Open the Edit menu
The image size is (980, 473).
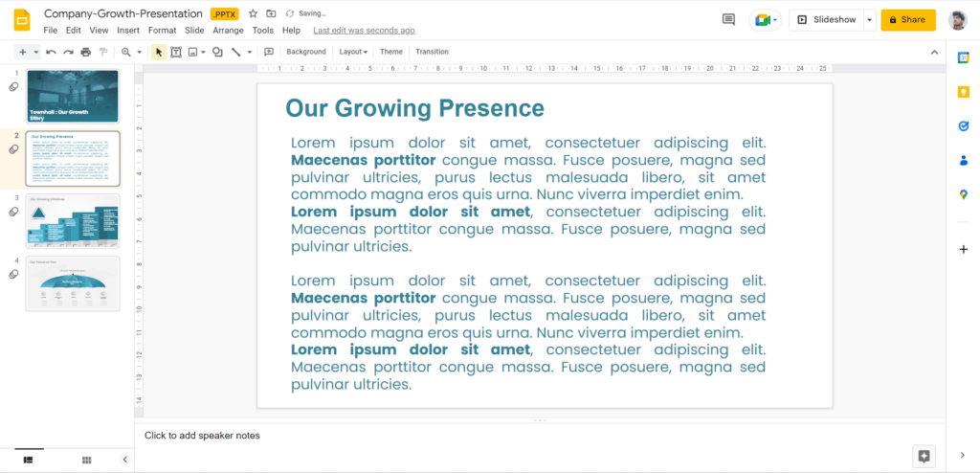[x=73, y=30]
